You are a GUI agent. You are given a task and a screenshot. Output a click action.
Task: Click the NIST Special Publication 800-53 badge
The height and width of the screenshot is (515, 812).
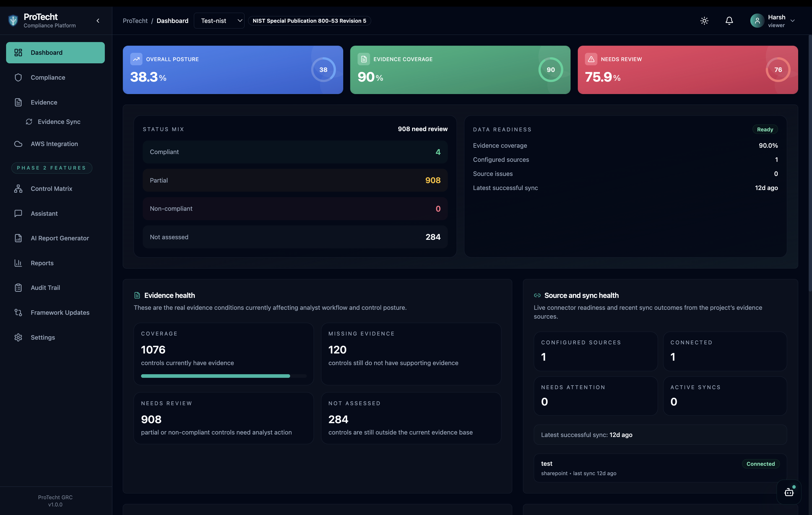point(309,20)
